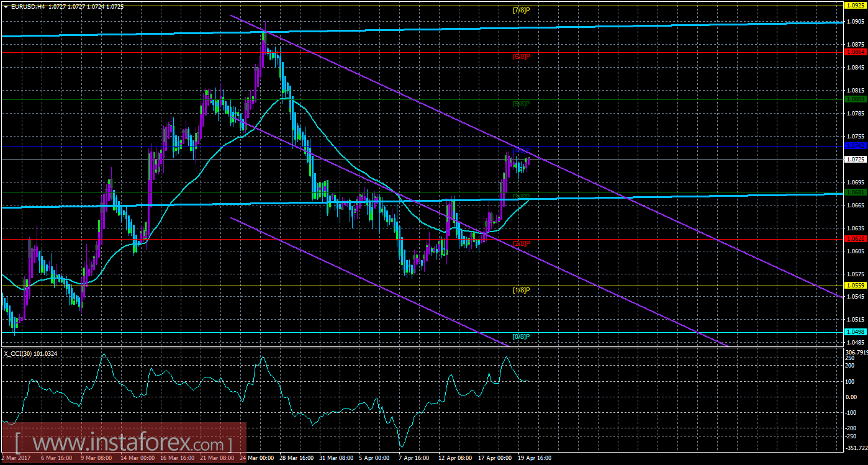868x465 pixels.
Task: Click the current price 1.0725 tag
Action: pos(855,159)
